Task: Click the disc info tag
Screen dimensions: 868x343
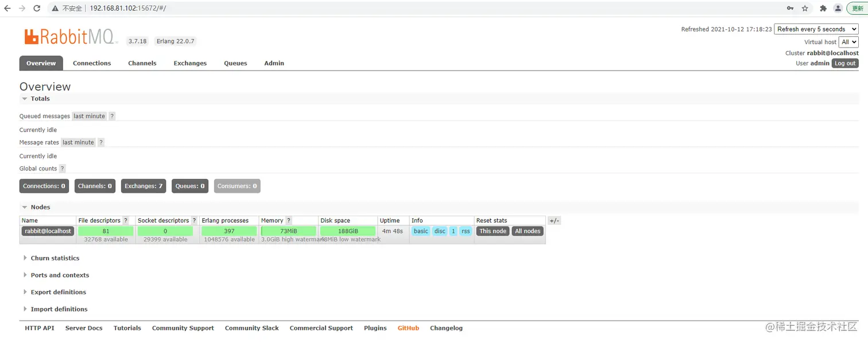Action: pos(440,231)
